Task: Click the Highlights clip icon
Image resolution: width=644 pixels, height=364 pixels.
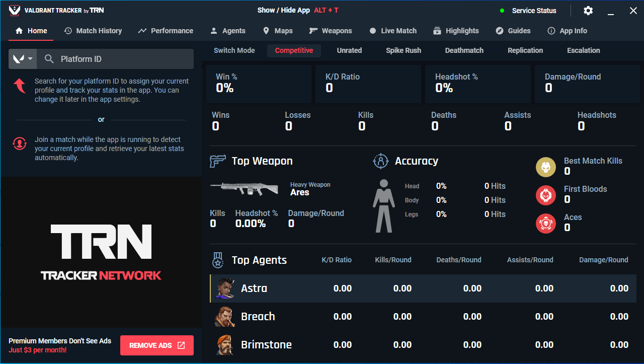Action: coord(437,31)
